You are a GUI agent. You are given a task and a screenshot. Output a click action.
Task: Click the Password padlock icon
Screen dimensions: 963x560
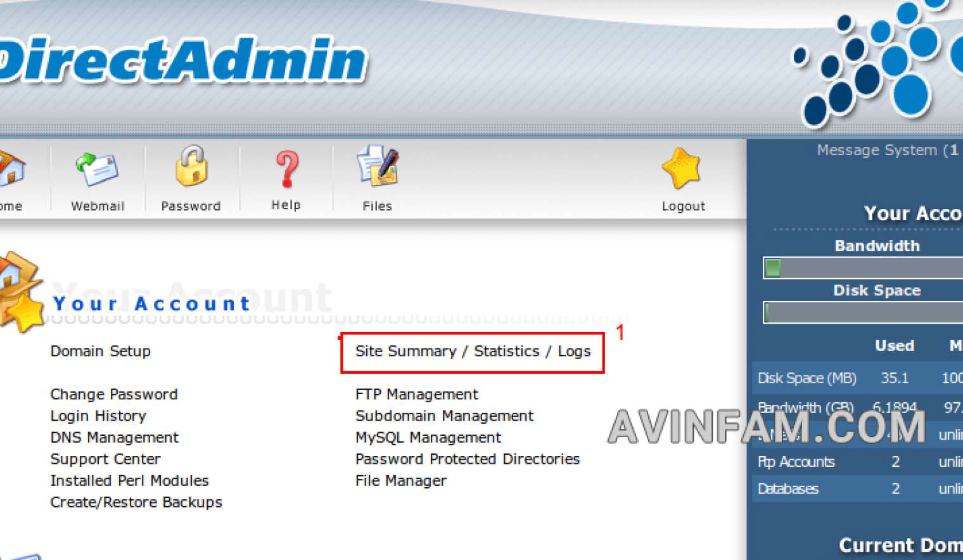[192, 167]
